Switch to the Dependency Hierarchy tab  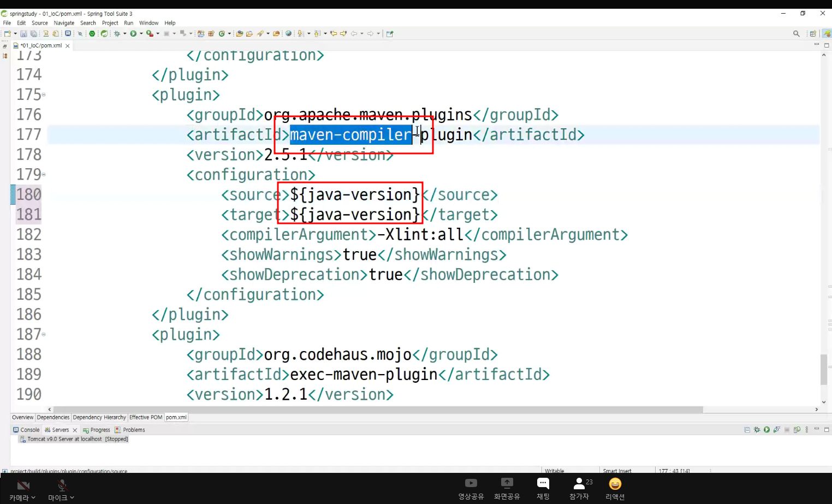(x=99, y=417)
